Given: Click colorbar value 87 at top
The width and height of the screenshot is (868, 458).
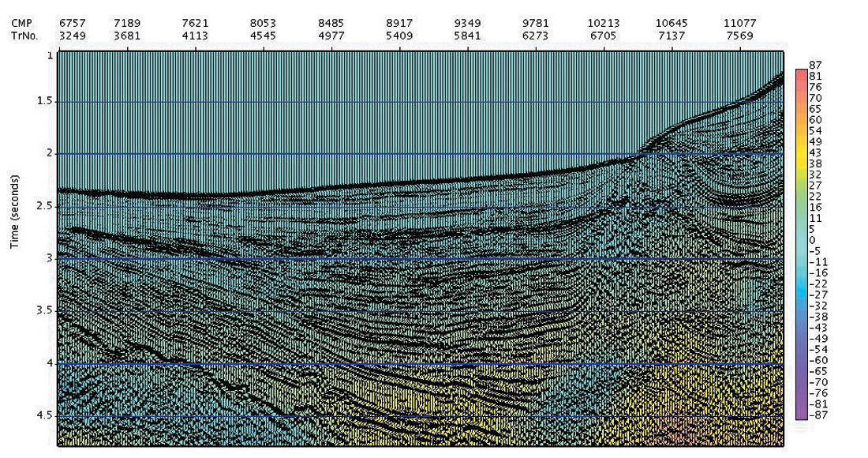Looking at the screenshot, I should (815, 65).
